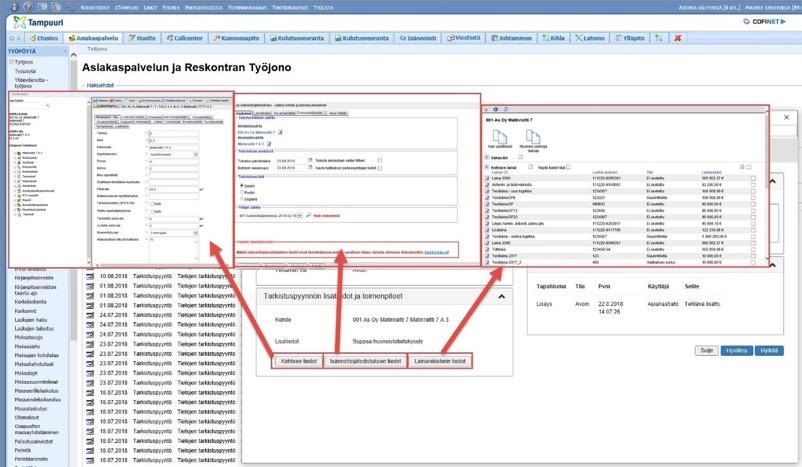Open Maksusuunnitelmat in the sidebar
Image resolution: width=802 pixels, height=467 pixels.
36,382
